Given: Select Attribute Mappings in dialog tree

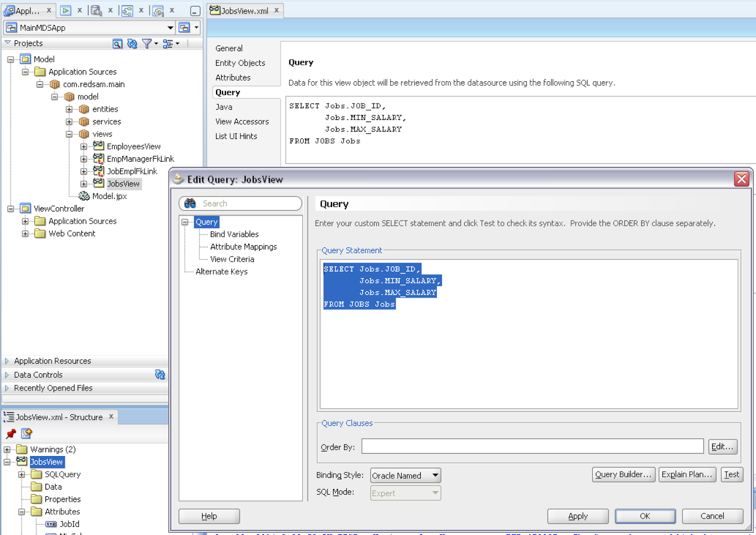Looking at the screenshot, I should pyautogui.click(x=243, y=247).
